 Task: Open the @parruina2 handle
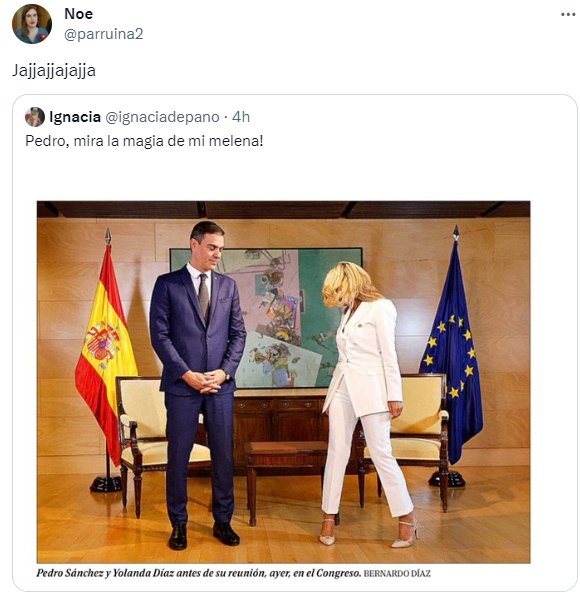104,34
